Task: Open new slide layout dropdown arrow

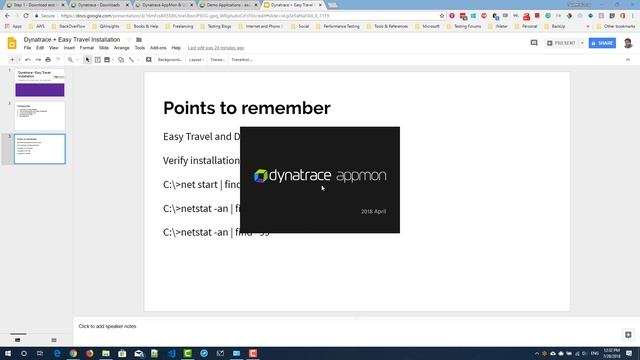Action: pyautogui.click(x=19, y=60)
